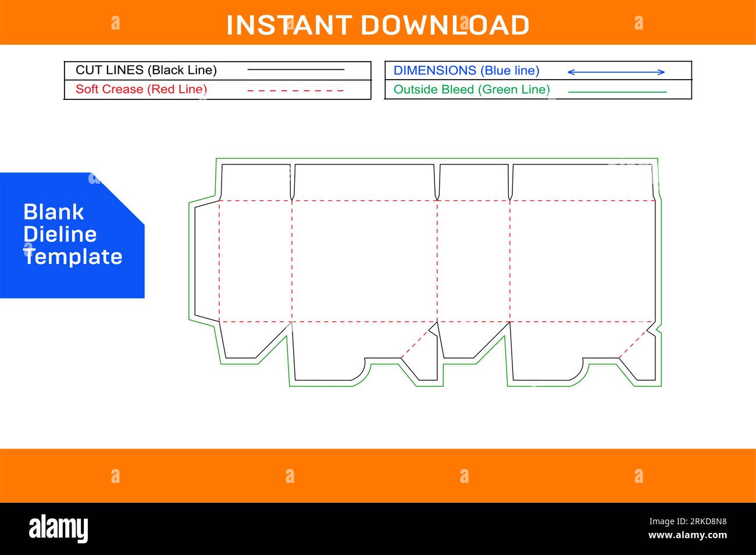Click the blue double-headed dimension arrow sample
Viewport: 756px width, 555px height.
coord(616,72)
